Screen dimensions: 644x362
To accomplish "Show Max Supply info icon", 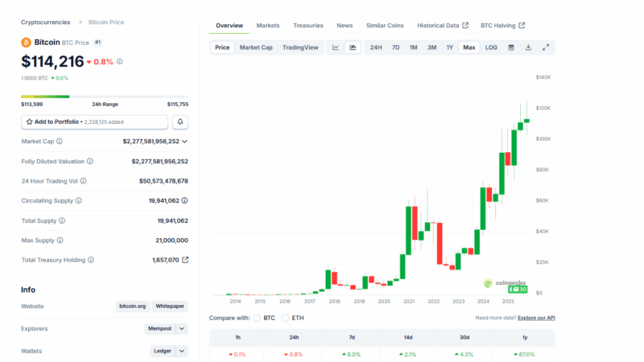I will 60,241.
